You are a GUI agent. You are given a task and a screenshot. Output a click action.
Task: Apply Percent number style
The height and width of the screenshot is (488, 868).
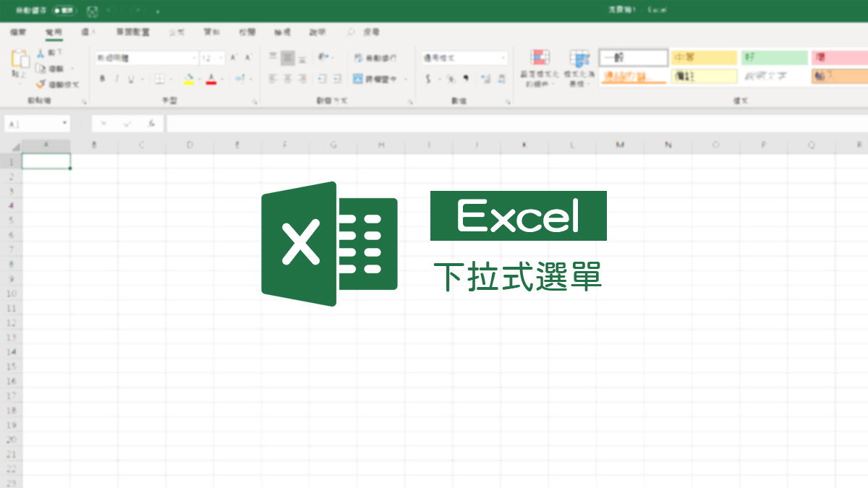[x=453, y=79]
